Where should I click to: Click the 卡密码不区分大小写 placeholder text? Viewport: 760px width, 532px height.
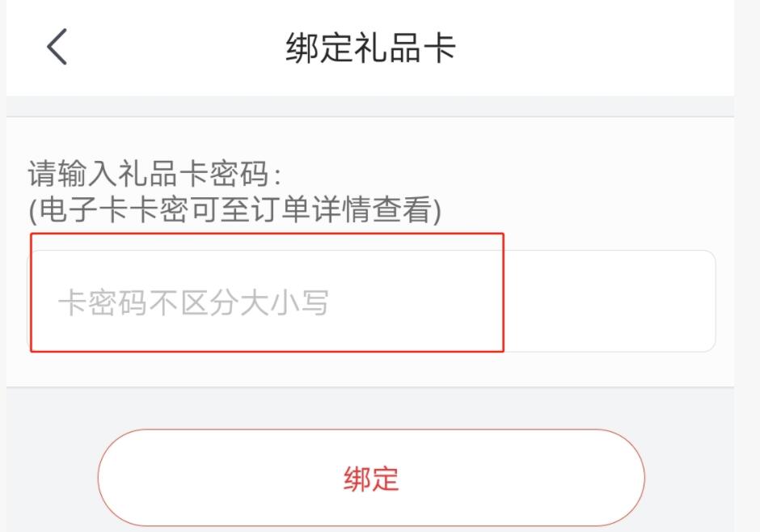pos(193,303)
